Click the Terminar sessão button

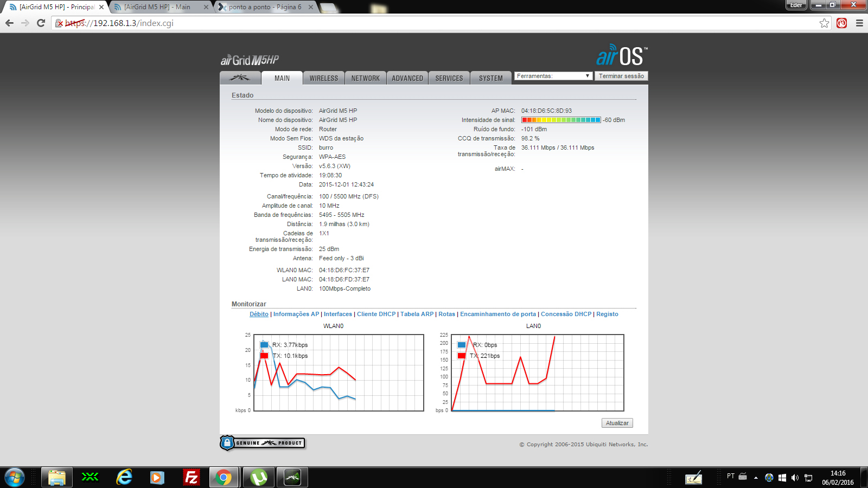[x=622, y=76]
